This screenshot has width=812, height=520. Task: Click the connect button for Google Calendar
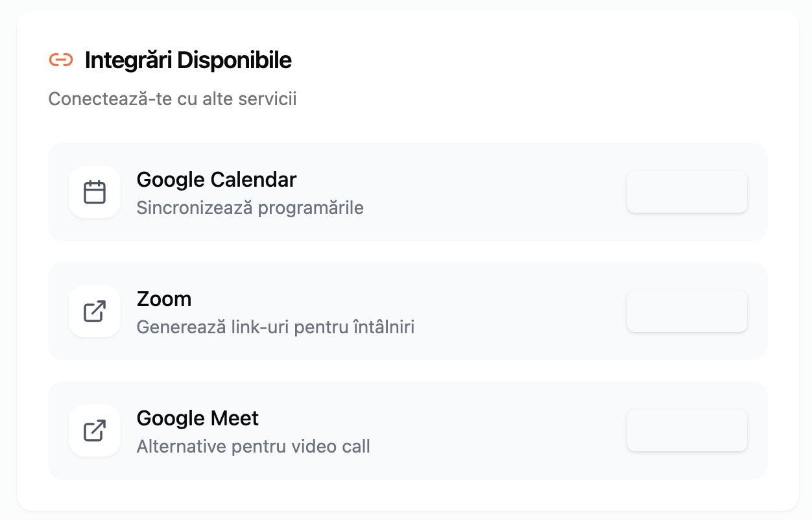coord(687,192)
